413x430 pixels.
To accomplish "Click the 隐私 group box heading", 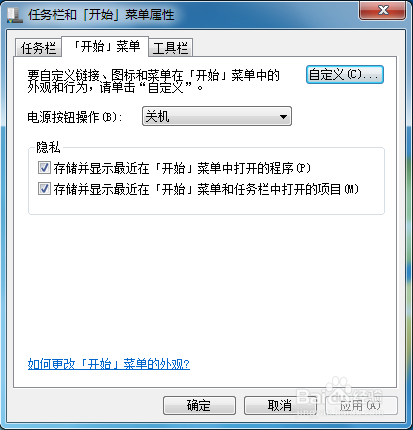I will [48, 147].
